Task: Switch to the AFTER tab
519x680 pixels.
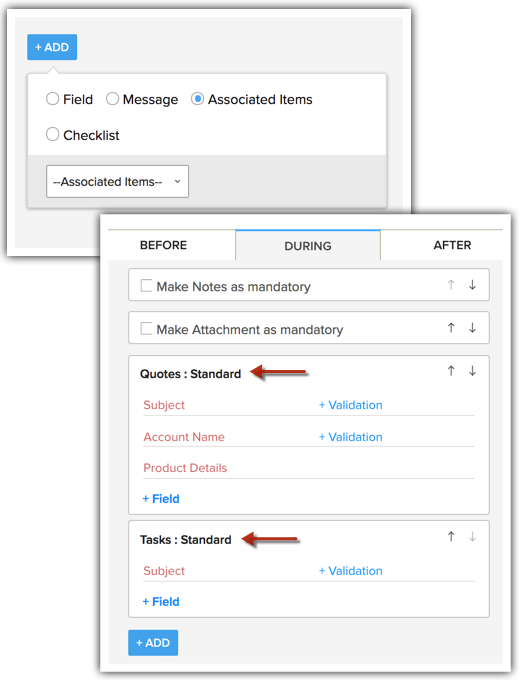Action: coord(452,245)
